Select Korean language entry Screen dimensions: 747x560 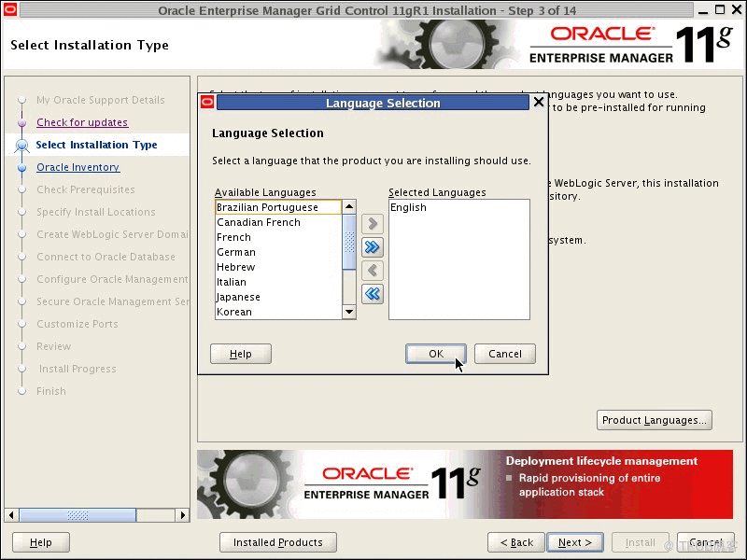278,312
